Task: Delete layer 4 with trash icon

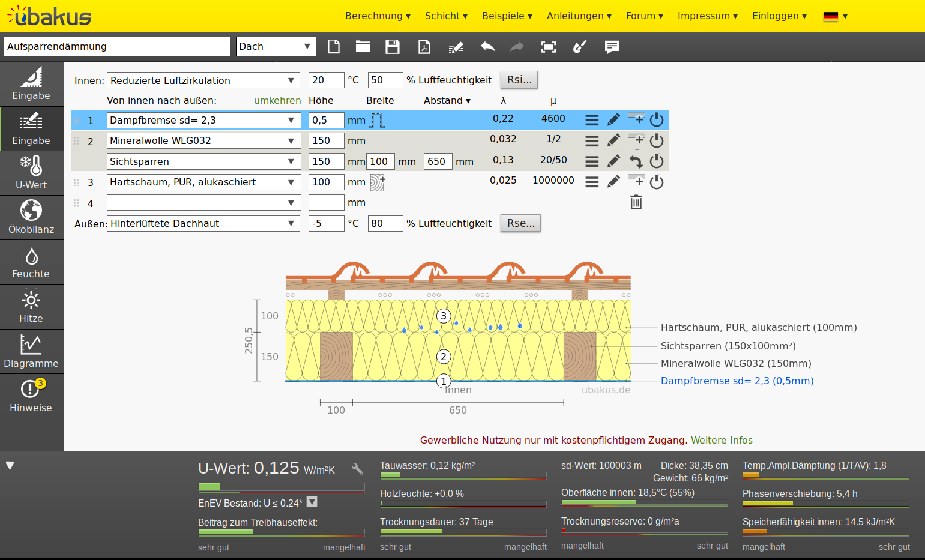Action: pos(636,202)
